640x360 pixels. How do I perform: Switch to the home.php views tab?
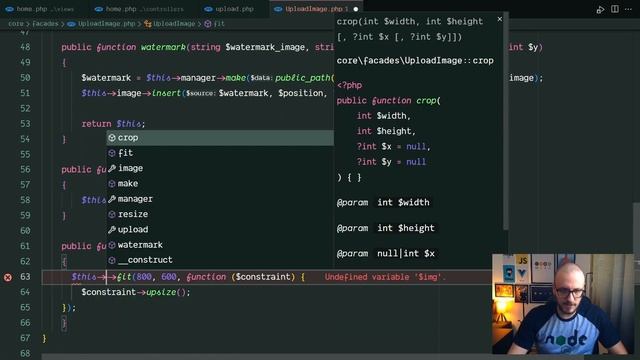click(40, 9)
